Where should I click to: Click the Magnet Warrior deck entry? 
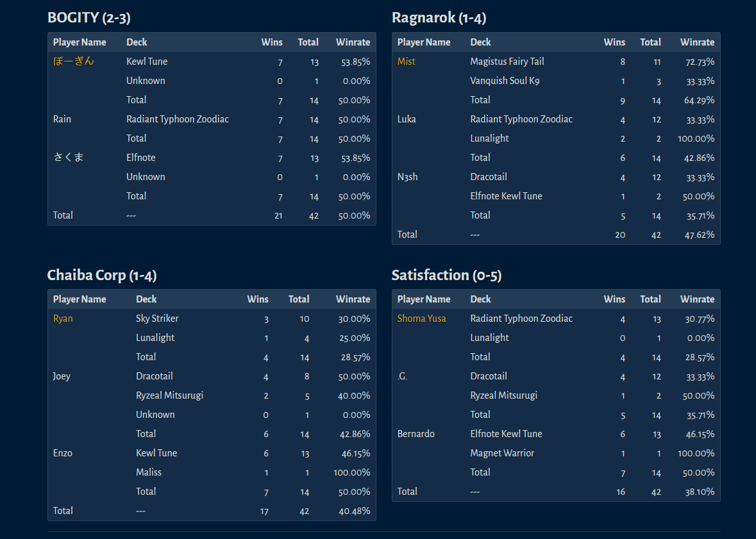[502, 453]
